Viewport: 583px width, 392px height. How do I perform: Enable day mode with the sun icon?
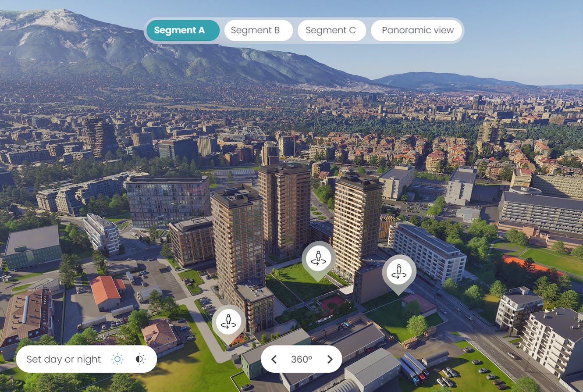pyautogui.click(x=117, y=359)
